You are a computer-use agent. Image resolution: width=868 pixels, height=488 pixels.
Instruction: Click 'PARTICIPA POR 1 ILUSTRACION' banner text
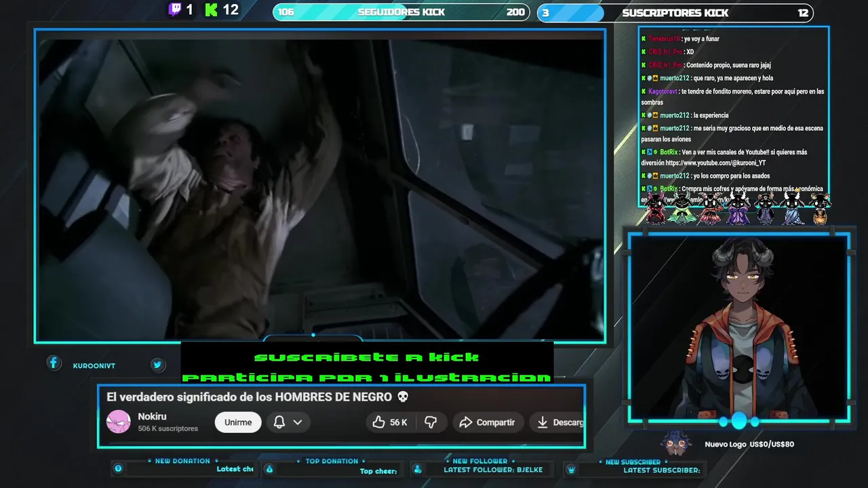click(x=367, y=378)
